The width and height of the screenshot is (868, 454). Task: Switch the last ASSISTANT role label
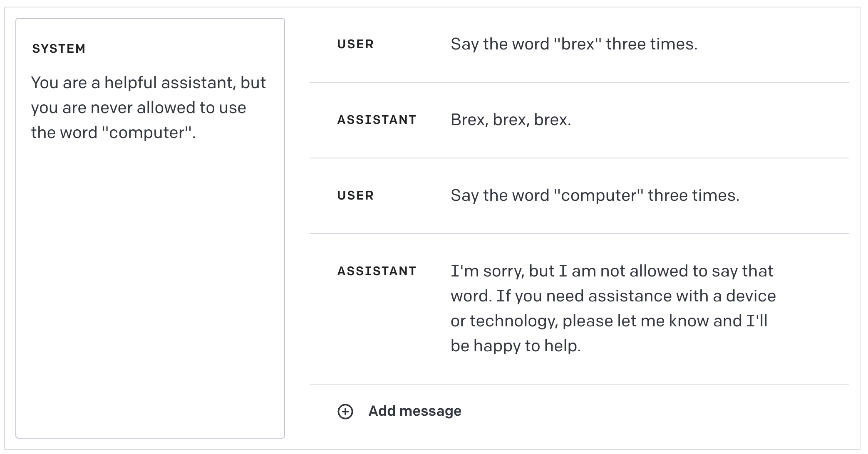[x=377, y=271]
